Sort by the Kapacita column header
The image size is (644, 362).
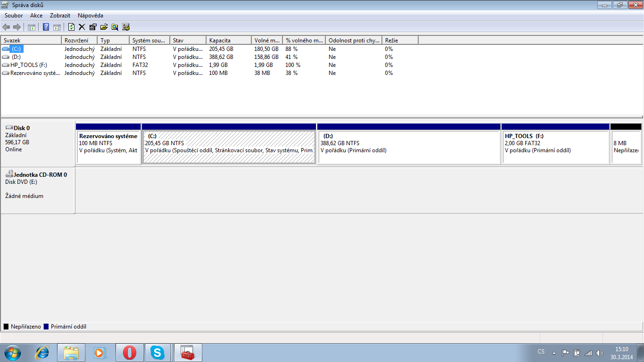pos(229,41)
